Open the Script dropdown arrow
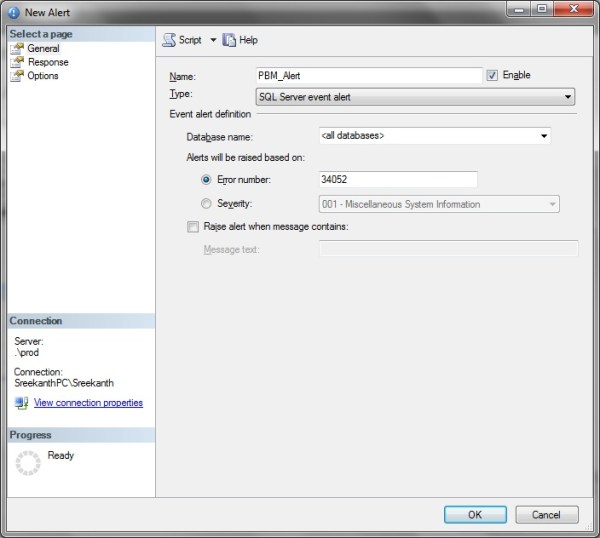This screenshot has width=600, height=538. 213,40
